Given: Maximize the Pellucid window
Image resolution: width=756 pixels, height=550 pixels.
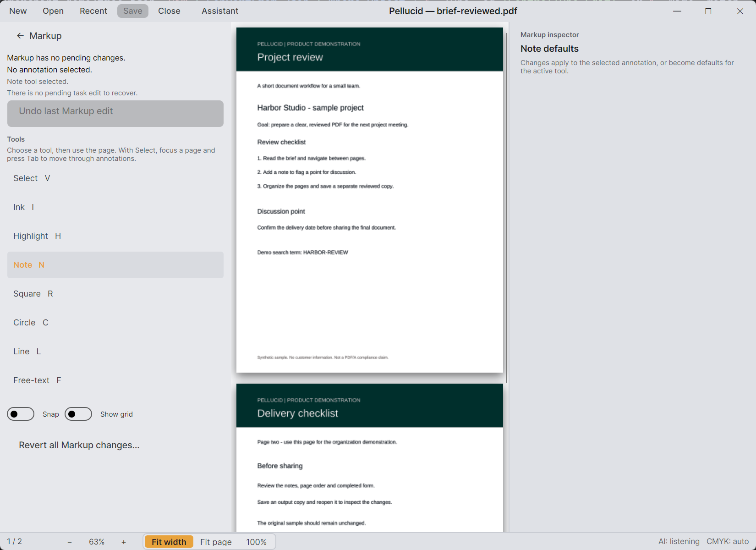Looking at the screenshot, I should (708, 11).
